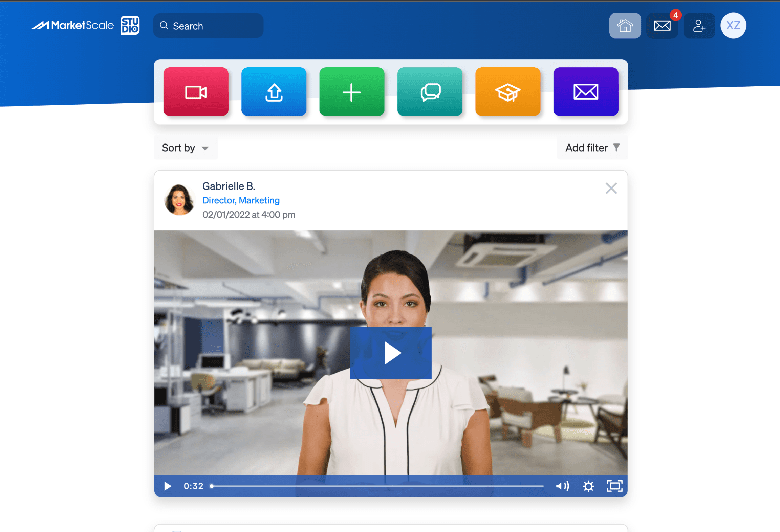Click the large center play button
This screenshot has height=532, width=780.
(x=391, y=353)
